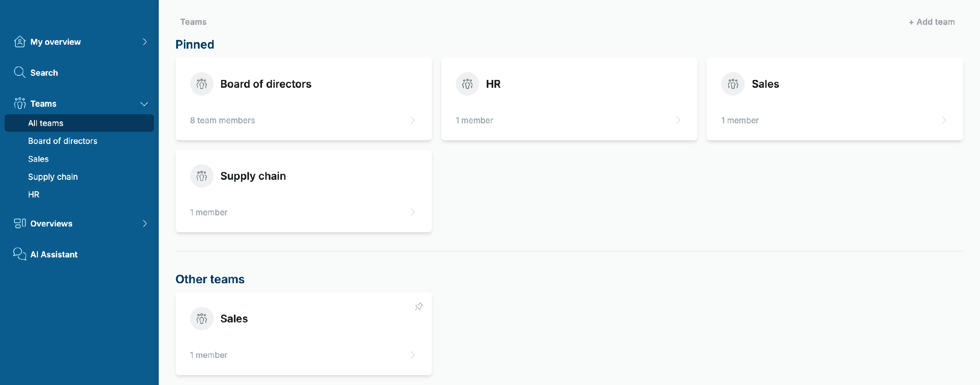The image size is (980, 385).
Task: Expand the My overview chevron
Action: [145, 41]
